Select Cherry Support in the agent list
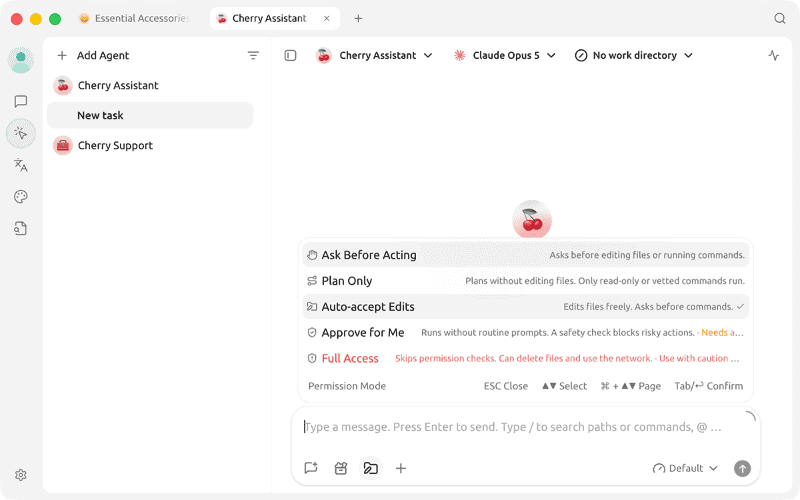Screen dimensions: 800x500 [150, 145]
